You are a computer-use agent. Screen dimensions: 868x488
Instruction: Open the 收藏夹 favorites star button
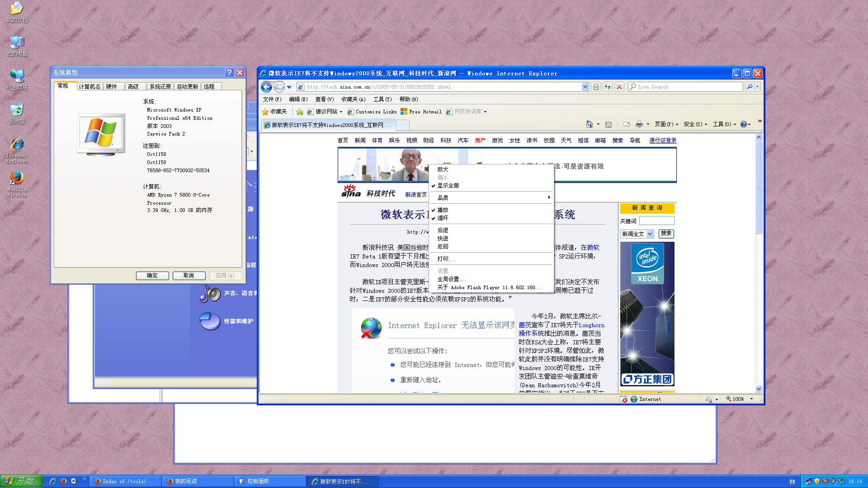[x=274, y=112]
